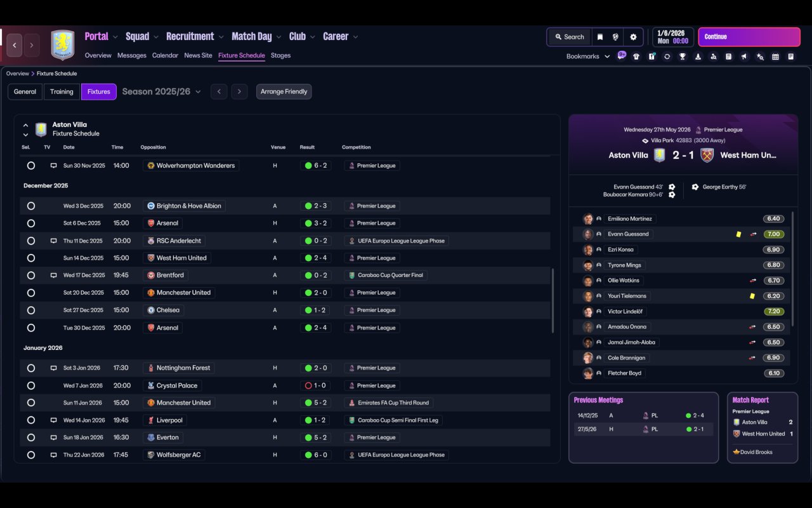Viewport: 812px width, 508px height.
Task: Click the star search icon in bookmarks bar
Action: [x=760, y=57]
